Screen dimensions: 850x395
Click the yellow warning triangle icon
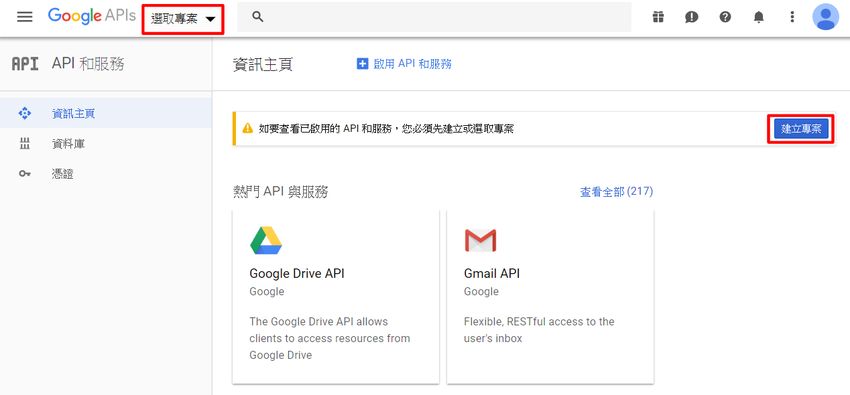tap(248, 128)
